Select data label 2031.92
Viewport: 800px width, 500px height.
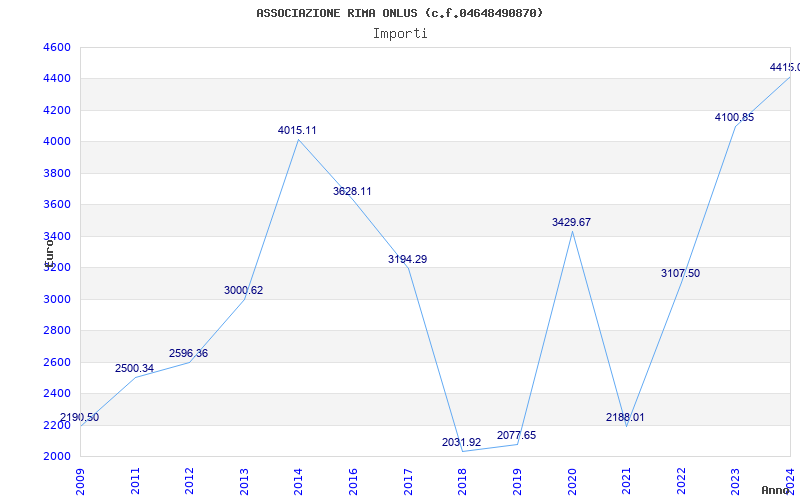click(x=461, y=442)
